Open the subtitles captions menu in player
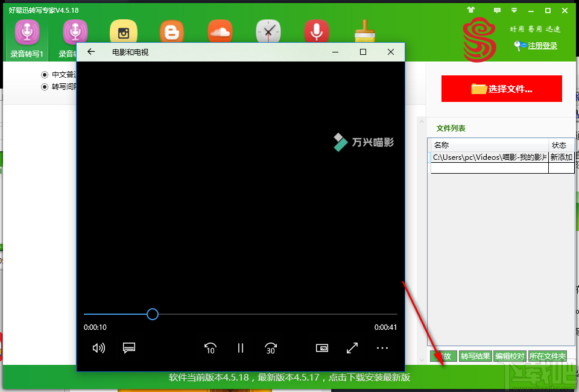This screenshot has width=579, height=392. [129, 348]
